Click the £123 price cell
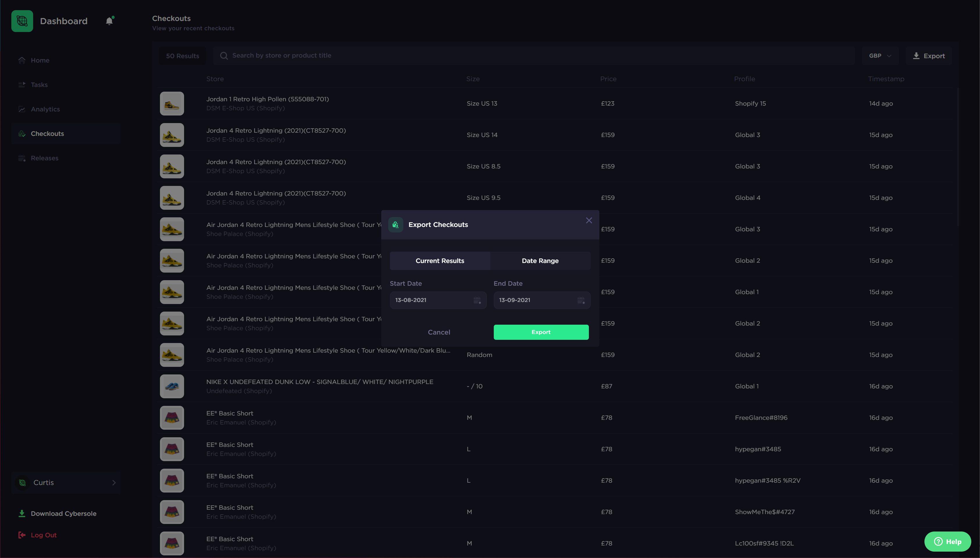This screenshot has height=558, width=980. coord(607,104)
